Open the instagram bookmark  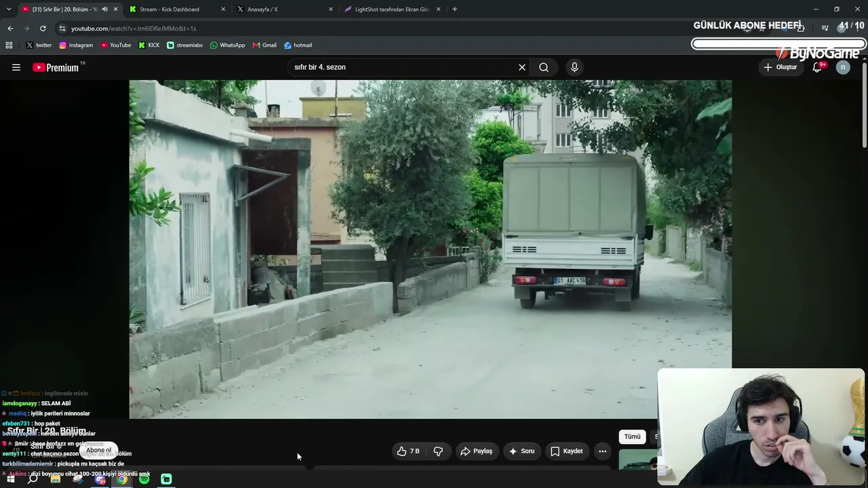(x=76, y=45)
